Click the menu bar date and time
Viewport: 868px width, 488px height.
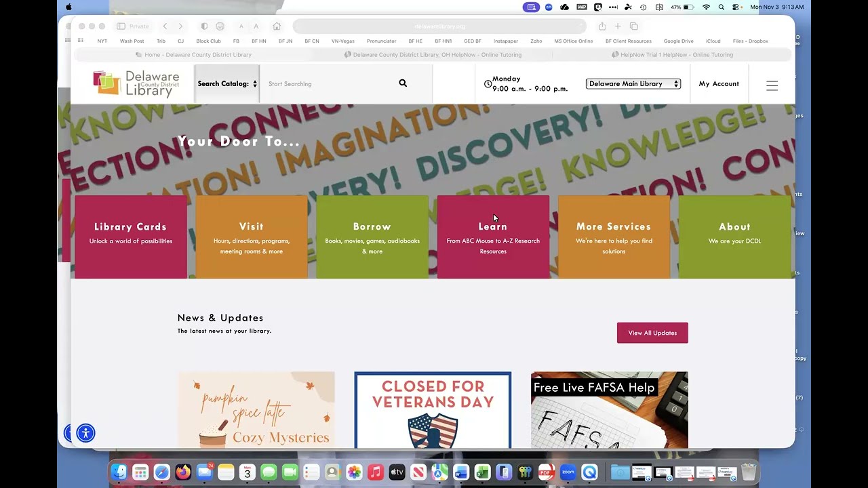click(776, 7)
